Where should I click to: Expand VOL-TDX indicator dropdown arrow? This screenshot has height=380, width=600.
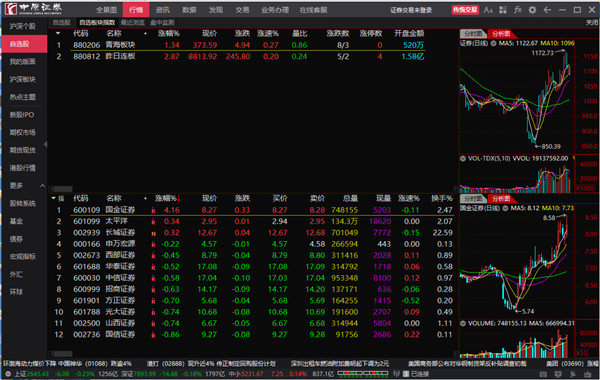click(463, 158)
